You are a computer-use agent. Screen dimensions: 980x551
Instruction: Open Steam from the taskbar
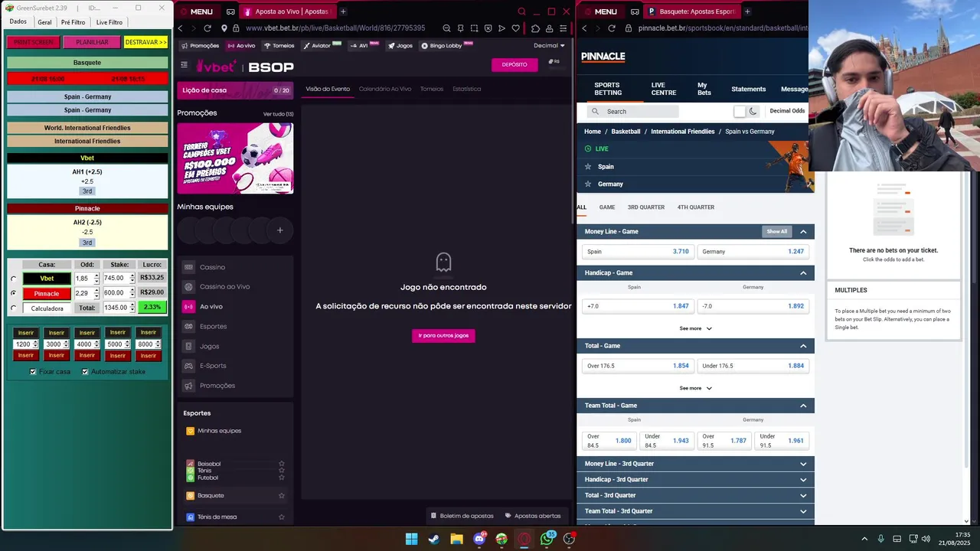click(434, 539)
